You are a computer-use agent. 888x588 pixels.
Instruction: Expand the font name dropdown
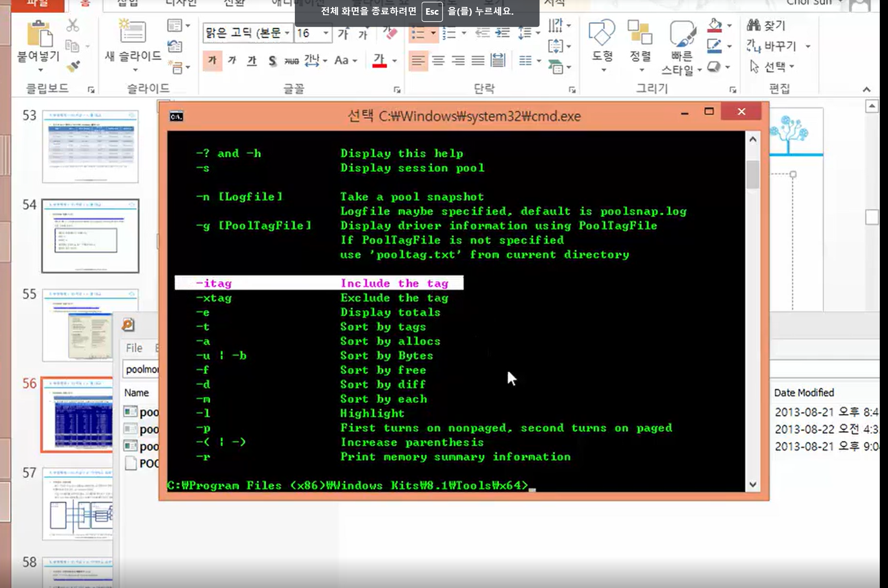tap(287, 33)
